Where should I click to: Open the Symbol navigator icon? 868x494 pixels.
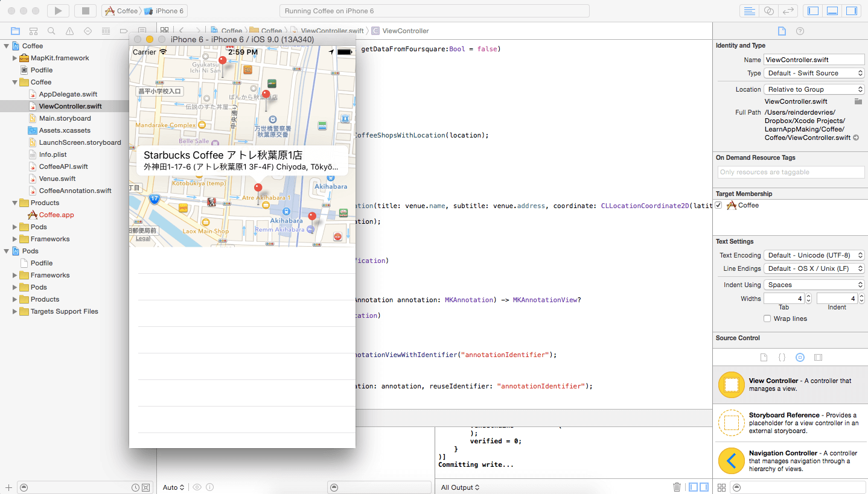tap(34, 31)
